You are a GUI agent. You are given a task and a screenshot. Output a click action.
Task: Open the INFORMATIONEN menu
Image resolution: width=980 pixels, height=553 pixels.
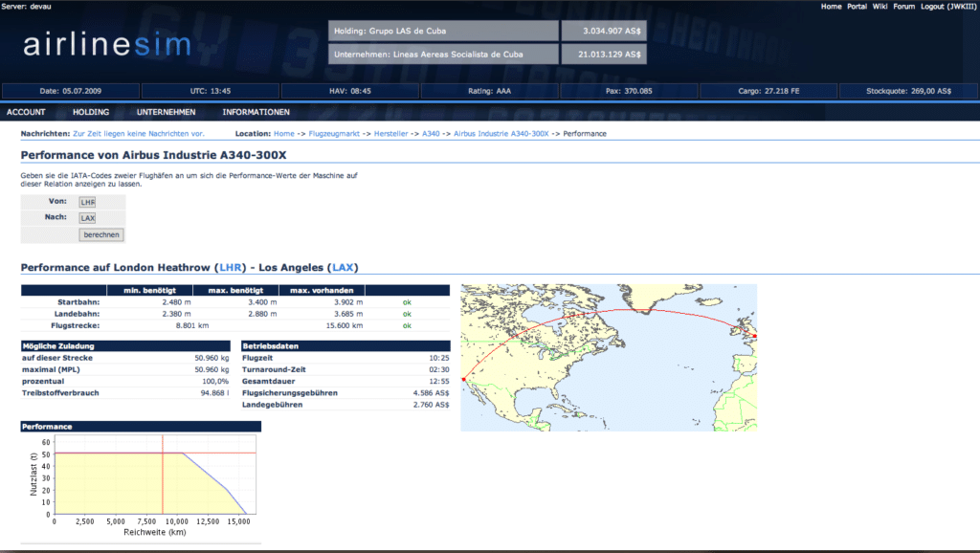(x=257, y=112)
